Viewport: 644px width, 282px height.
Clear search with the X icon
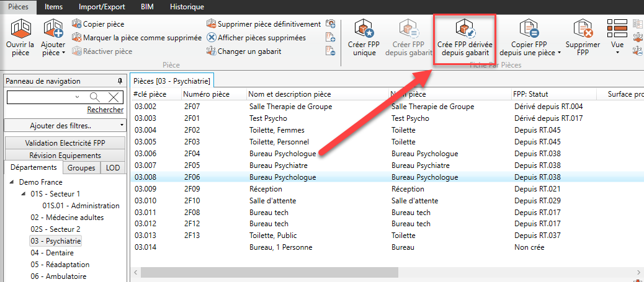point(114,97)
